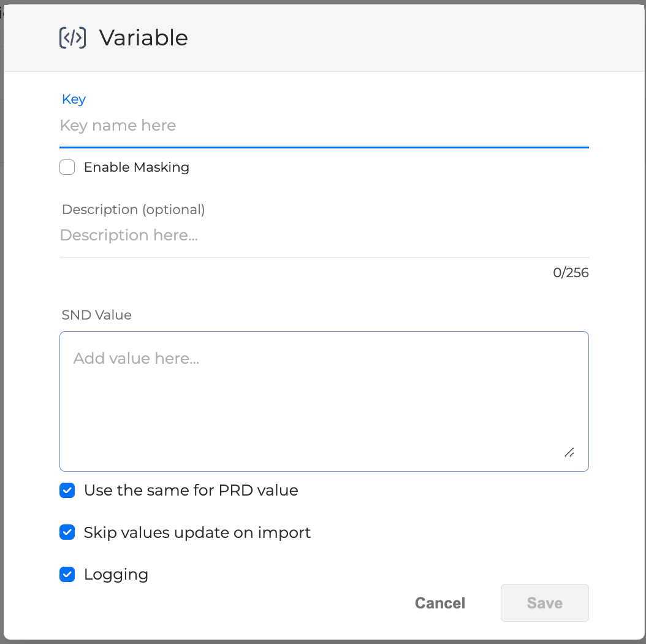Image resolution: width=646 pixels, height=644 pixels.
Task: Focus the Key name input field
Action: (324, 126)
